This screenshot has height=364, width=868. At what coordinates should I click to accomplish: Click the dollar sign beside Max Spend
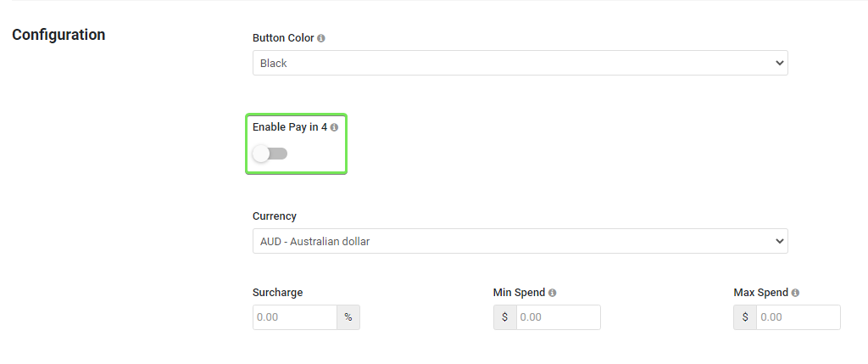[745, 317]
